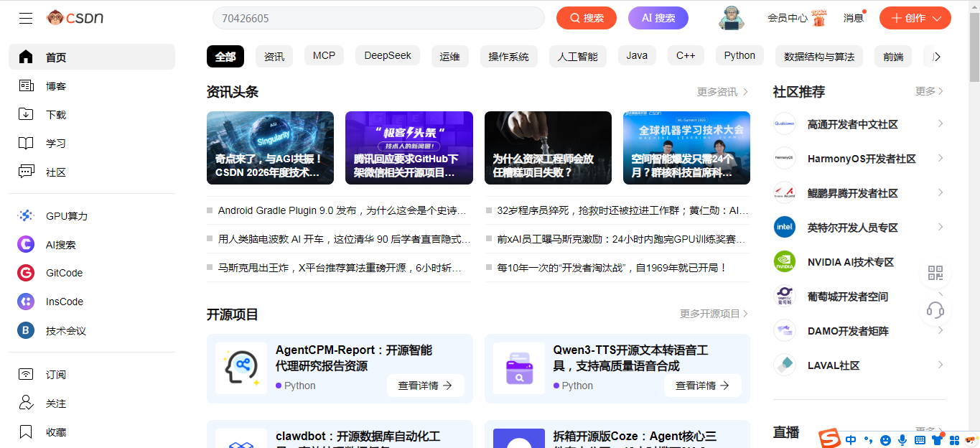Open chevron beside 鲲鹏昇腾开发者社区

point(941,192)
